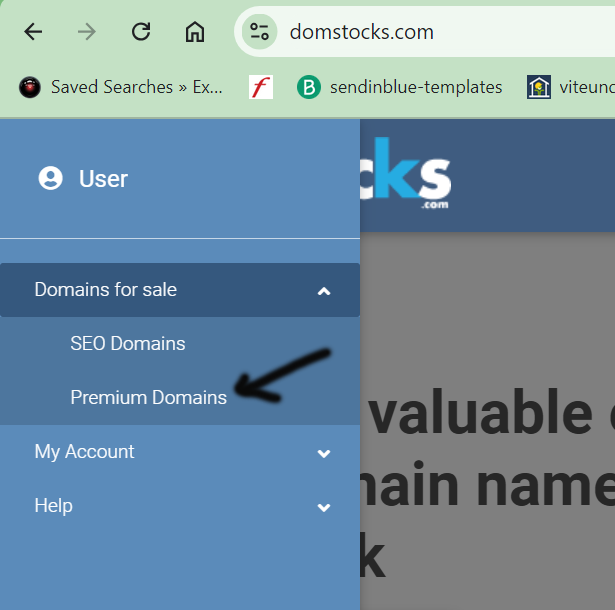Viewport: 615px width, 610px height.
Task: Reload the domstocks.com page
Action: coord(141,32)
